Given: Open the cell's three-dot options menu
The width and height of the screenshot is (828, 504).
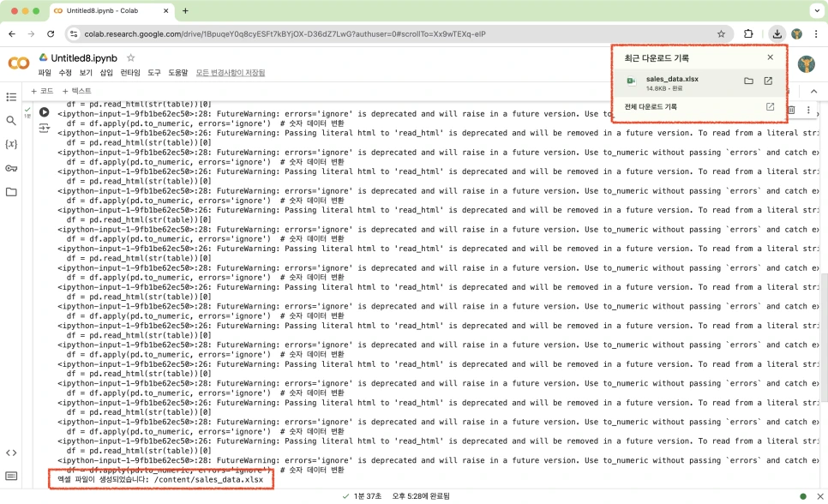Looking at the screenshot, I should tap(808, 109).
